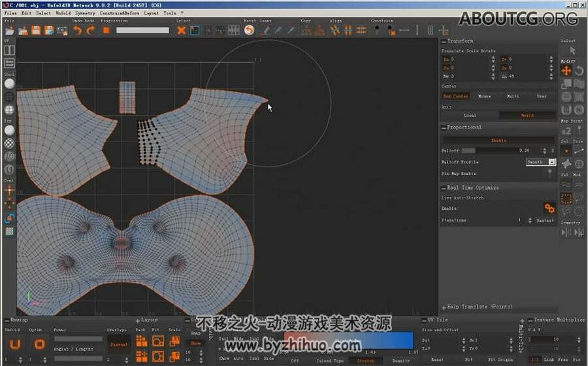This screenshot has height=366, width=588.
Task: Click the Fit Origin button
Action: click(x=500, y=359)
